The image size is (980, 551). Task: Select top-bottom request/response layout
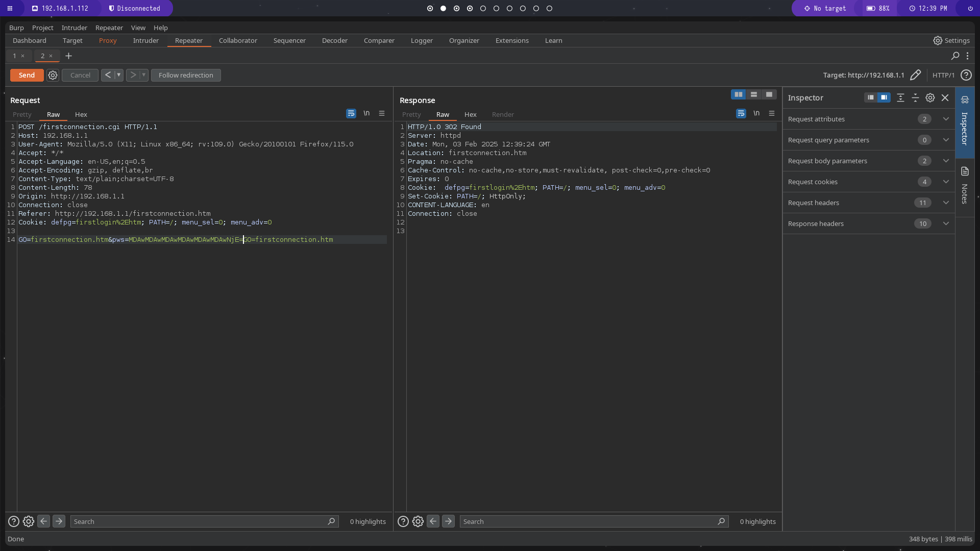pyautogui.click(x=754, y=94)
